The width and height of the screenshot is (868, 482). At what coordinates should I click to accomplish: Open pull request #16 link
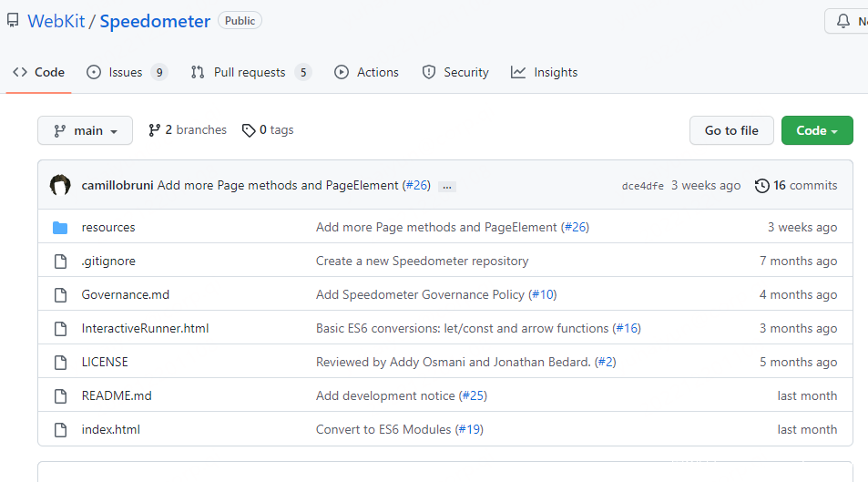[x=628, y=329]
